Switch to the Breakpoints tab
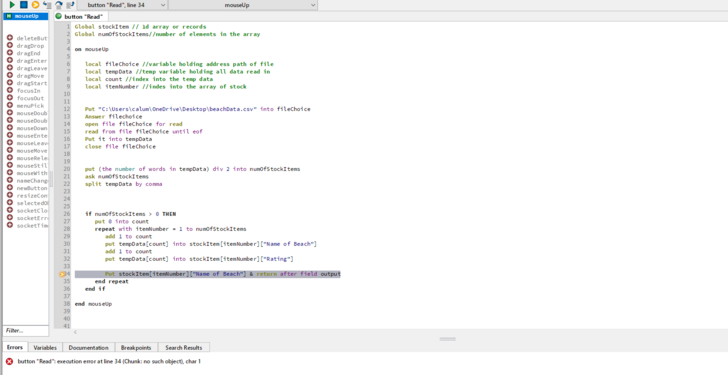Screen dimensions: 728x375 click(136, 347)
